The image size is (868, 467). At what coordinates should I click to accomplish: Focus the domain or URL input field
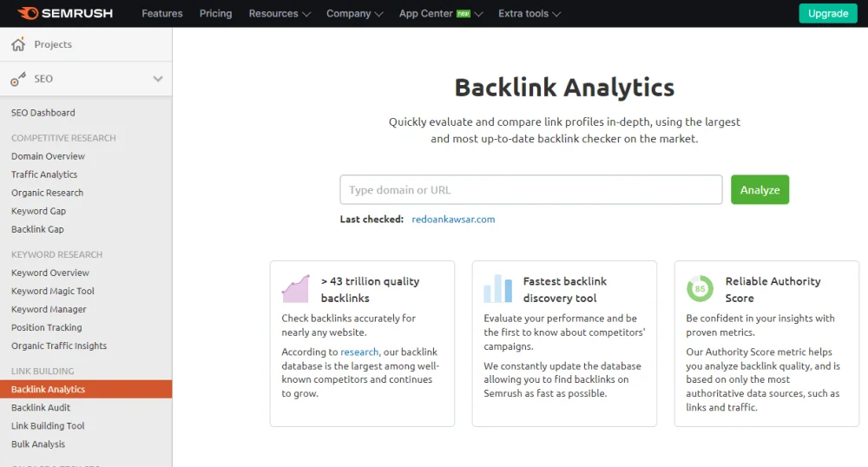530,190
